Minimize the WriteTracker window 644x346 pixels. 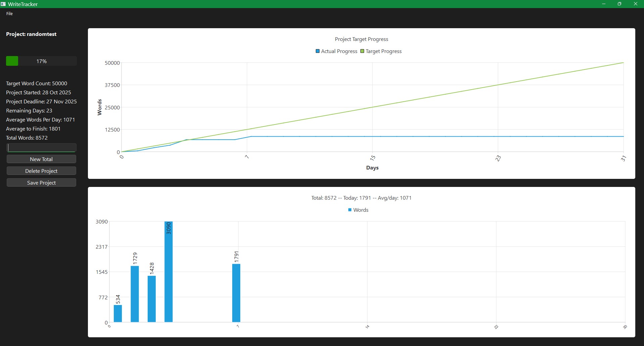tap(603, 4)
